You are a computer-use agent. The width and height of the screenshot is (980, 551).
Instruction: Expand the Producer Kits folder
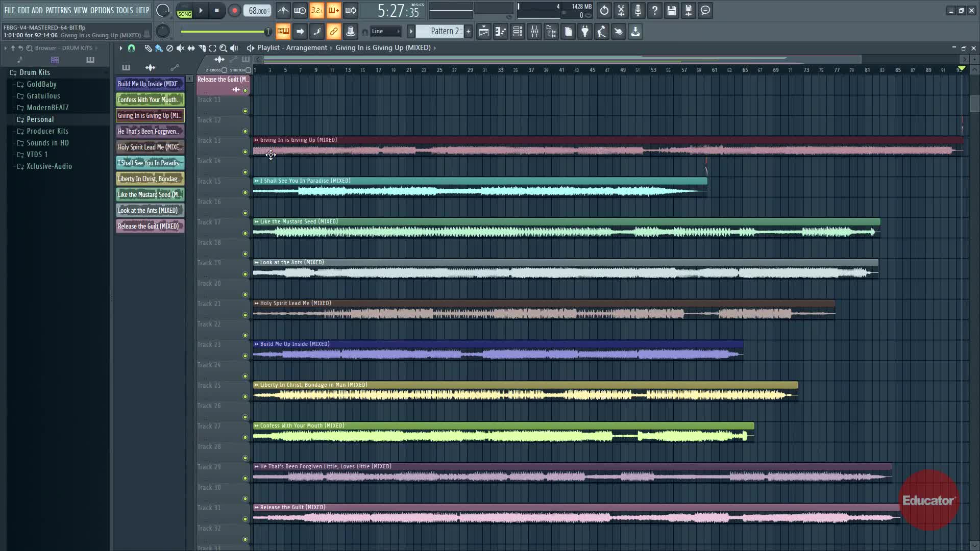47,131
